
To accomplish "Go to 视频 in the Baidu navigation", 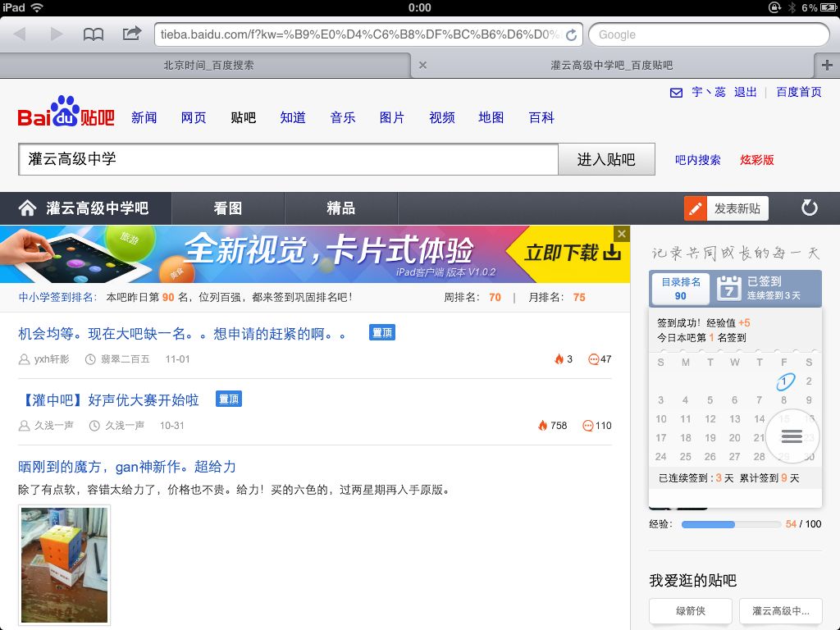I will [441, 117].
